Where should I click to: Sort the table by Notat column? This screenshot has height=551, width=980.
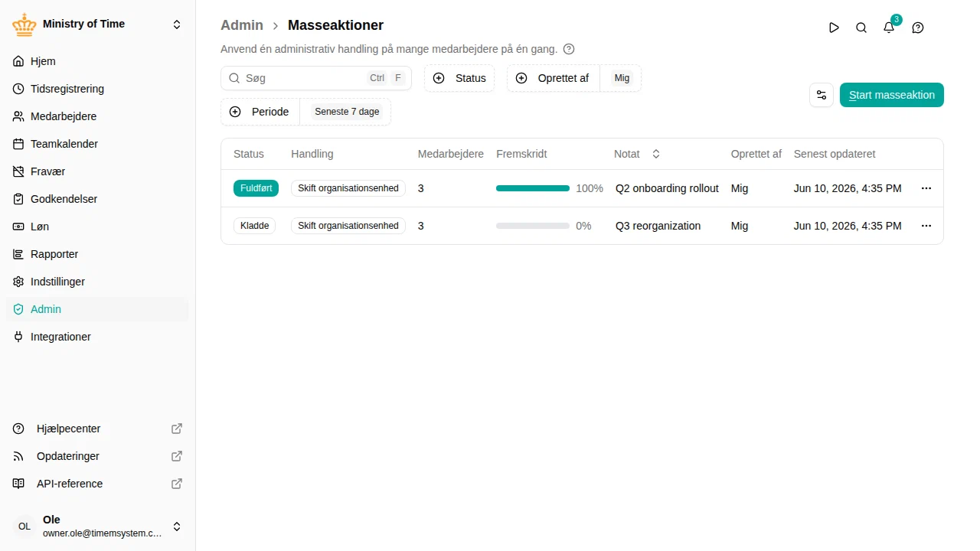click(637, 154)
